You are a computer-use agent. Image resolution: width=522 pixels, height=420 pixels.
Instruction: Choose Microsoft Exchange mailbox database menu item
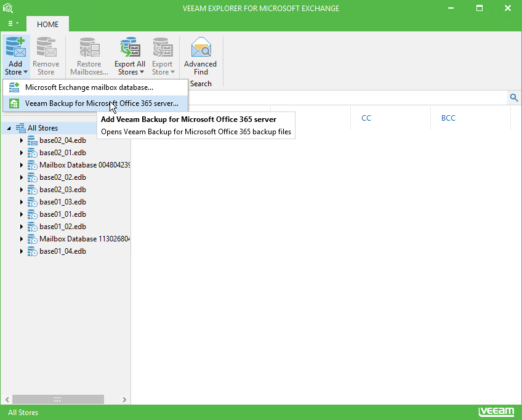(95, 87)
